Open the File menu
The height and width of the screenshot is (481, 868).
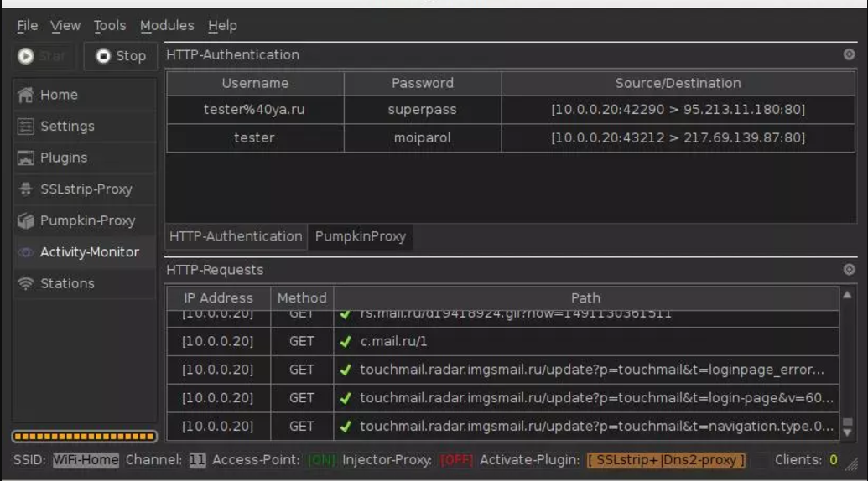pos(27,25)
